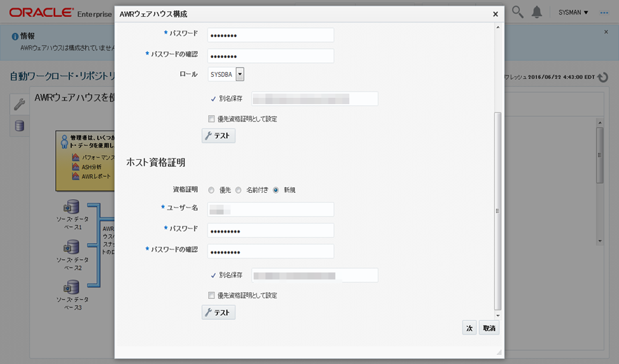
Task: Focus the host password confirmation field
Action: tap(271, 252)
